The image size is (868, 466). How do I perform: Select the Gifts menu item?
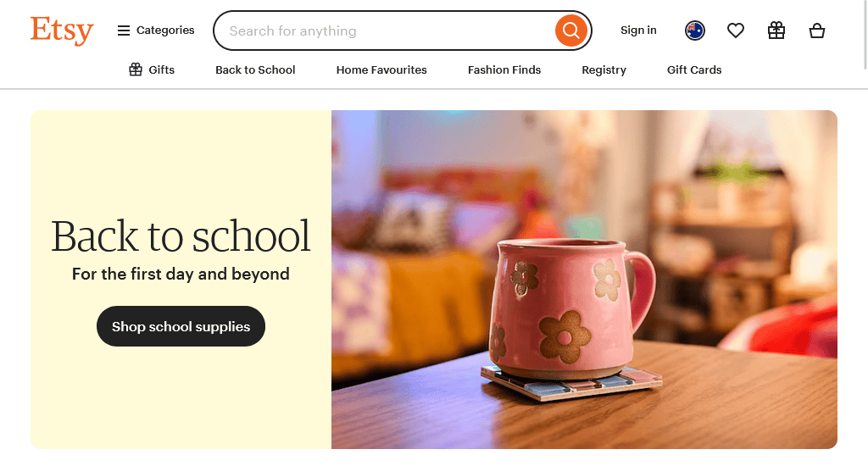152,69
